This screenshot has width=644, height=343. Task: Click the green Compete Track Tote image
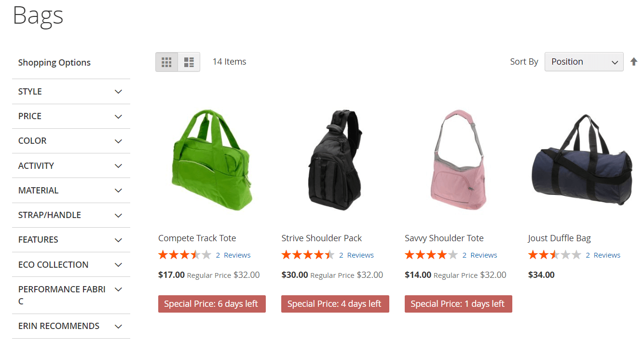click(x=211, y=160)
